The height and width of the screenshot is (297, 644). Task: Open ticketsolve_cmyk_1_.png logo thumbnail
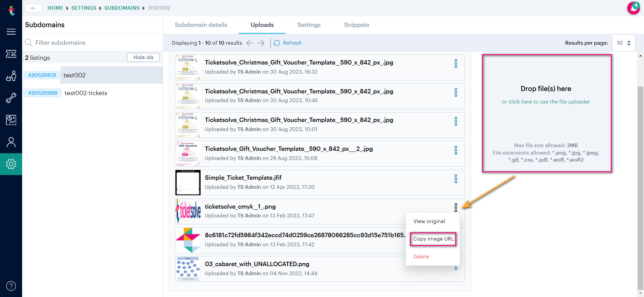[188, 211]
